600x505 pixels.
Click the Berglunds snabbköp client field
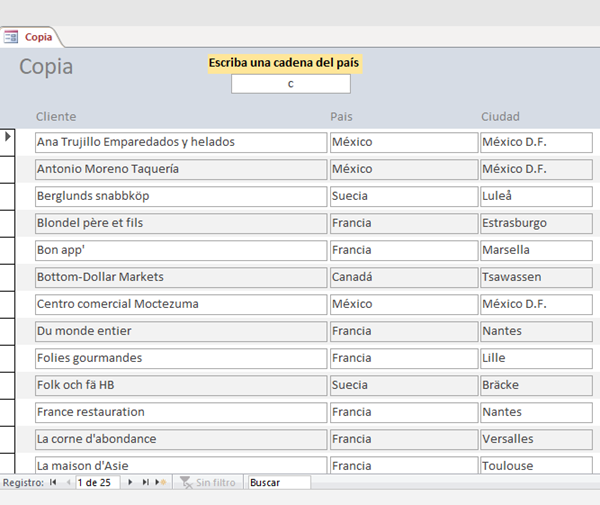180,196
